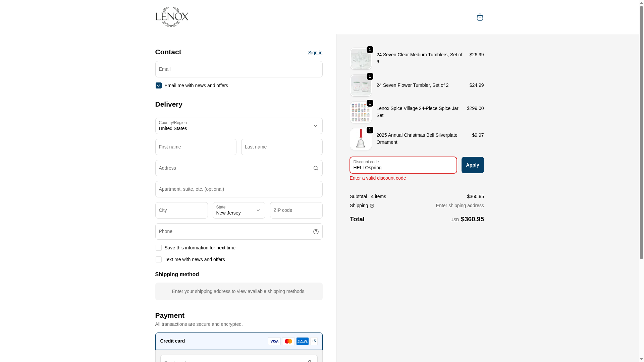Apply the discount code

pyautogui.click(x=473, y=165)
